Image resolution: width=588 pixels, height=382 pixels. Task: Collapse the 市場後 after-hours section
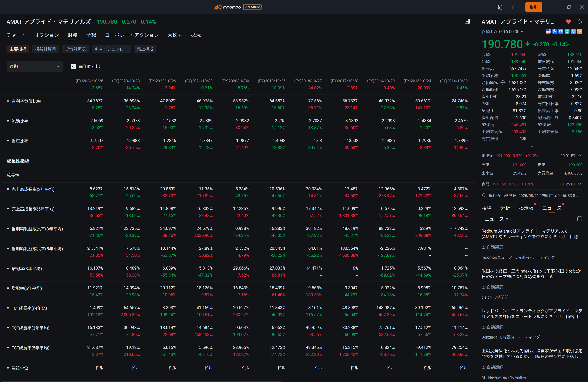(x=580, y=155)
